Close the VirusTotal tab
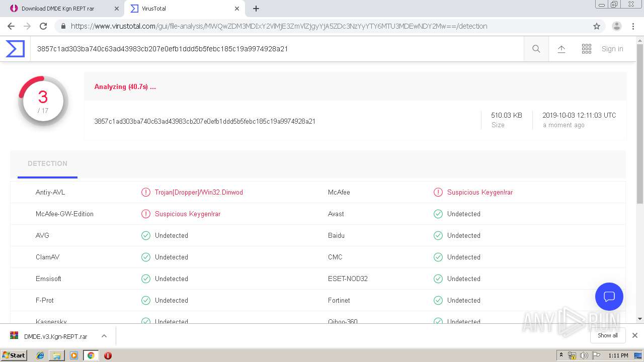 click(x=237, y=9)
